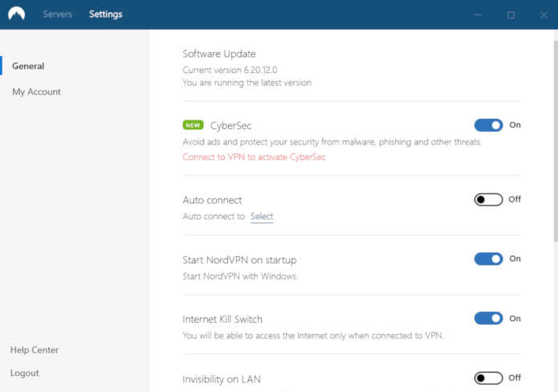Viewport: 558px width, 392px height.
Task: Click the 'Internet Kill Switch' label
Action: tap(222, 320)
